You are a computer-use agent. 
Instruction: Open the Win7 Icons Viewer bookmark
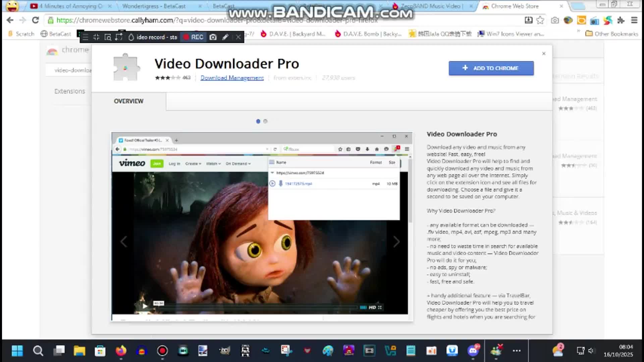point(511,34)
